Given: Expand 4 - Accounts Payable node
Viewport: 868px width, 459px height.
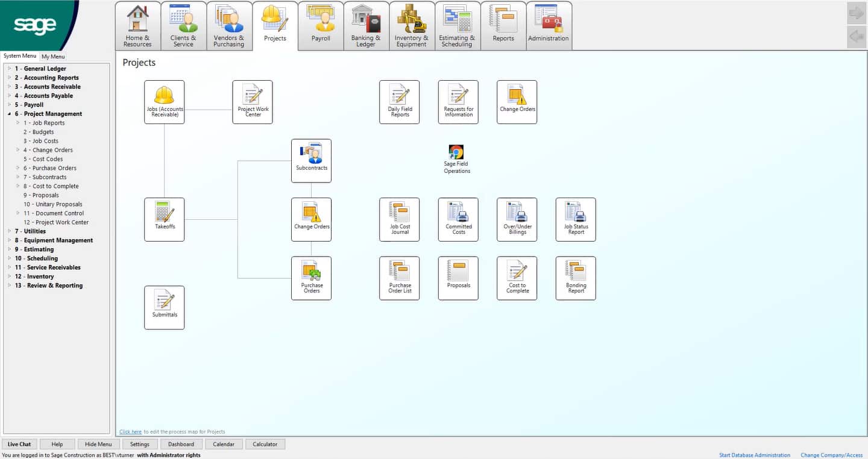Looking at the screenshot, I should pos(9,96).
